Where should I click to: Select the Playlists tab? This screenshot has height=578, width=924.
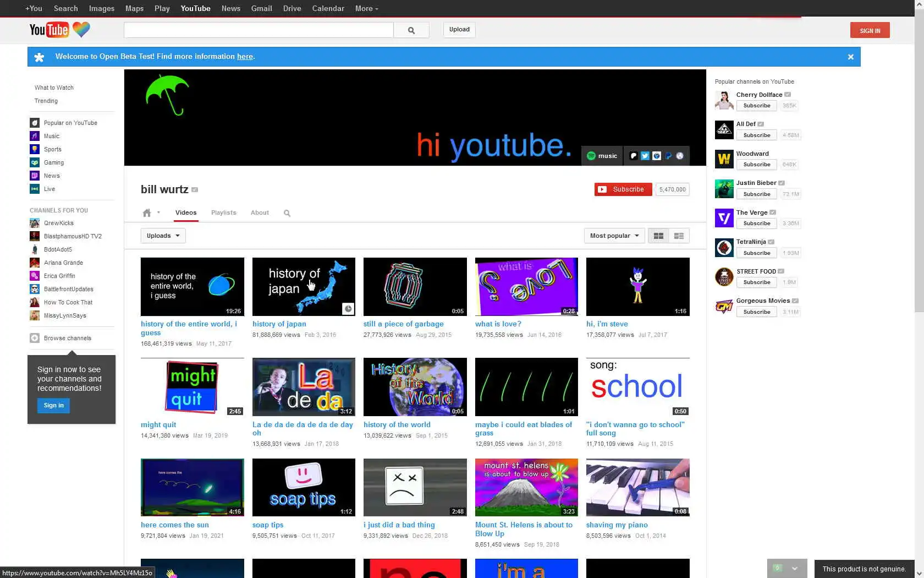point(223,212)
